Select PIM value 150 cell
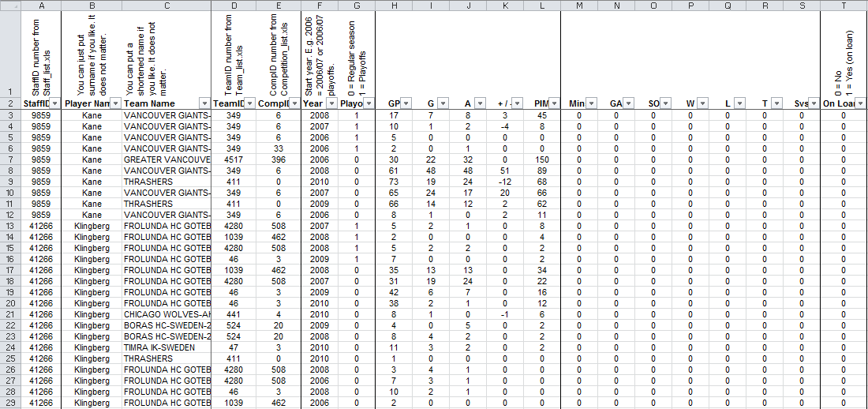Image resolution: width=868 pixels, height=409 pixels. click(542, 159)
